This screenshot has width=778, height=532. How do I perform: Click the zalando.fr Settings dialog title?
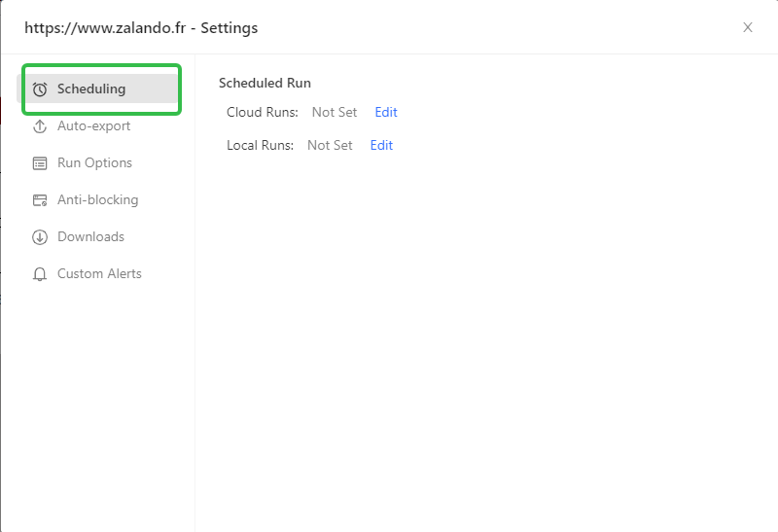point(141,27)
